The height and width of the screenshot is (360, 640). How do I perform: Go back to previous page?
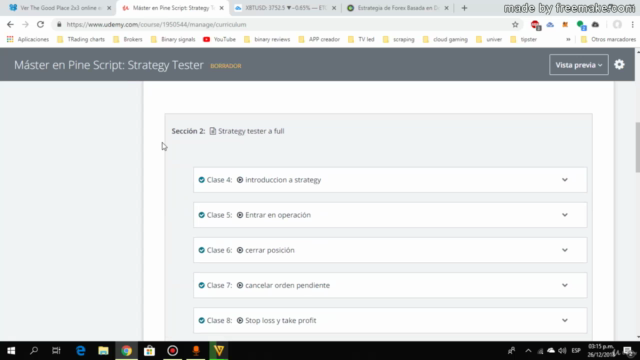[x=10, y=24]
